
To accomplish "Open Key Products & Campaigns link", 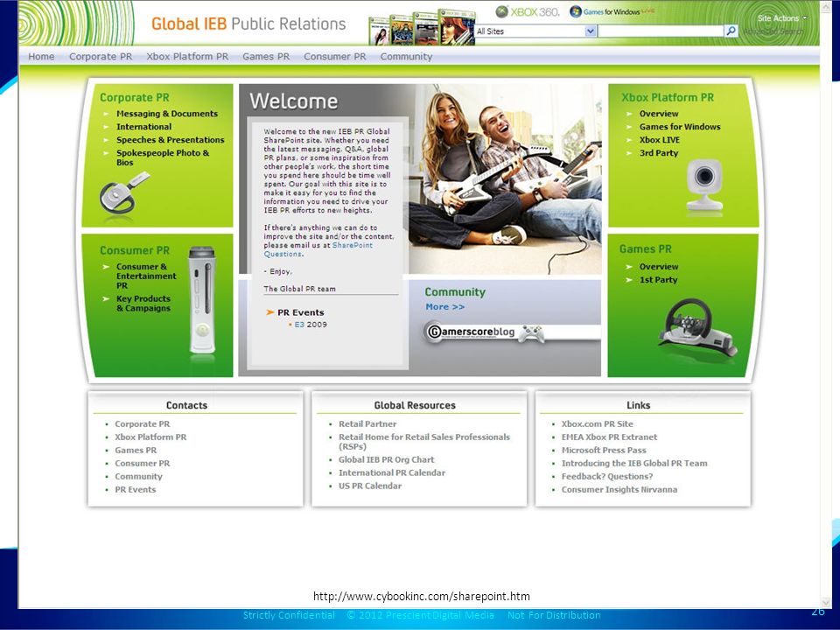I will 143,304.
